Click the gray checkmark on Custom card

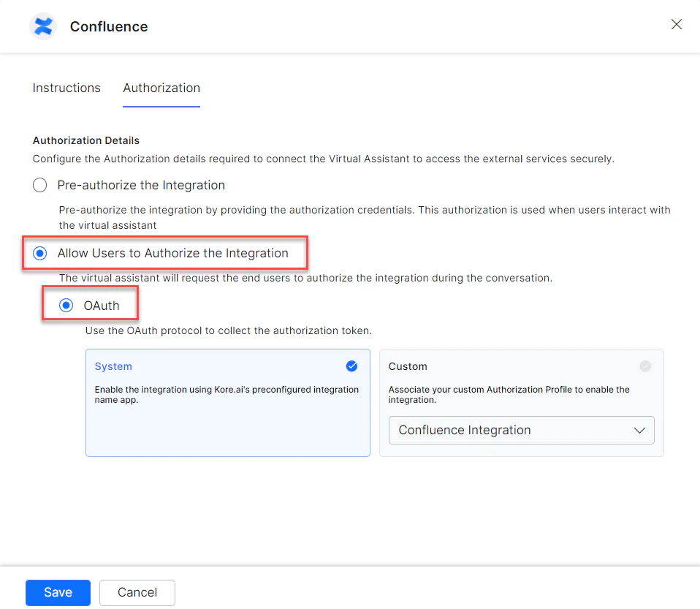click(644, 366)
